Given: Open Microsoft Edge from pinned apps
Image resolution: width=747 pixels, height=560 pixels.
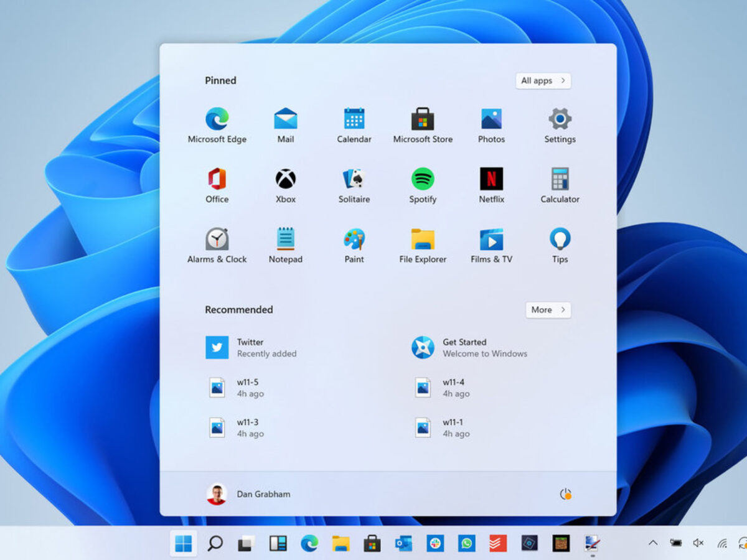Looking at the screenshot, I should pos(217,126).
